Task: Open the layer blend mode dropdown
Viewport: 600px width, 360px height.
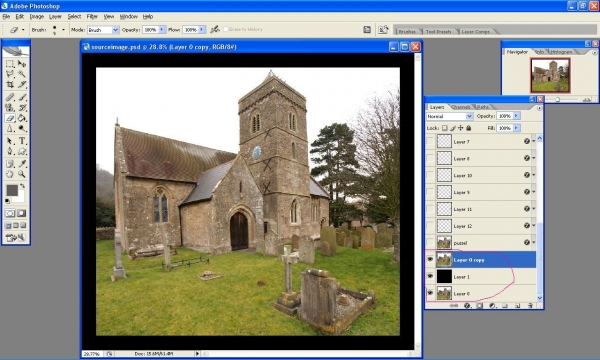Action: [450, 116]
